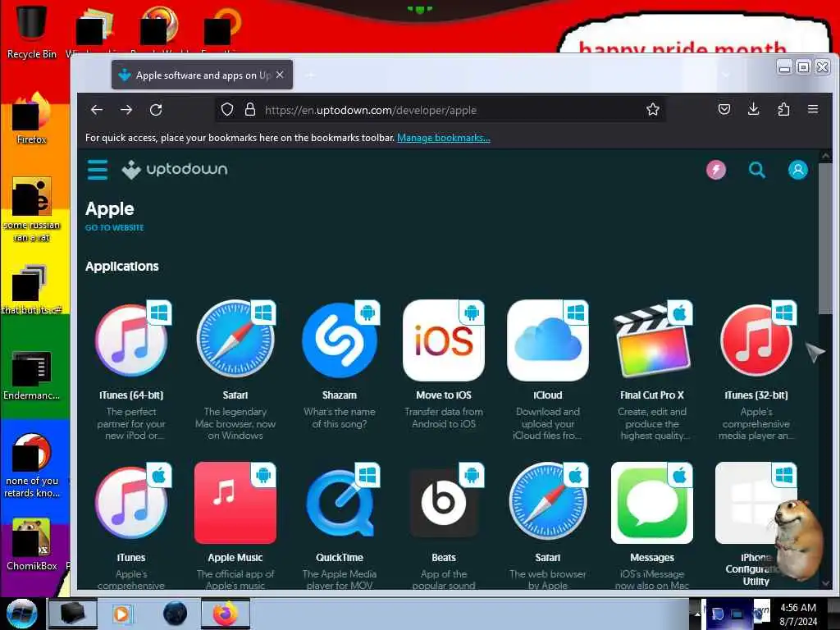The width and height of the screenshot is (840, 630).
Task: Click the Beats title link
Action: pos(444,558)
